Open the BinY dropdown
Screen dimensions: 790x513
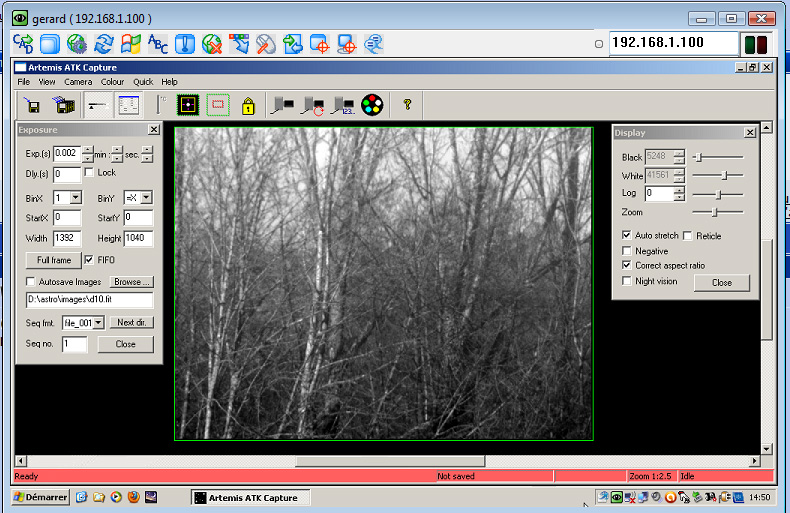pos(146,198)
